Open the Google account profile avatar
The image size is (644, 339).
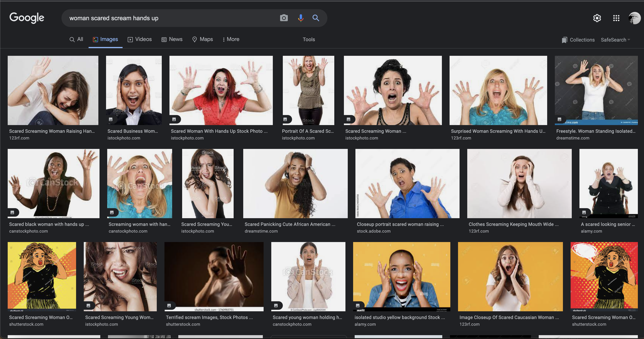click(635, 18)
